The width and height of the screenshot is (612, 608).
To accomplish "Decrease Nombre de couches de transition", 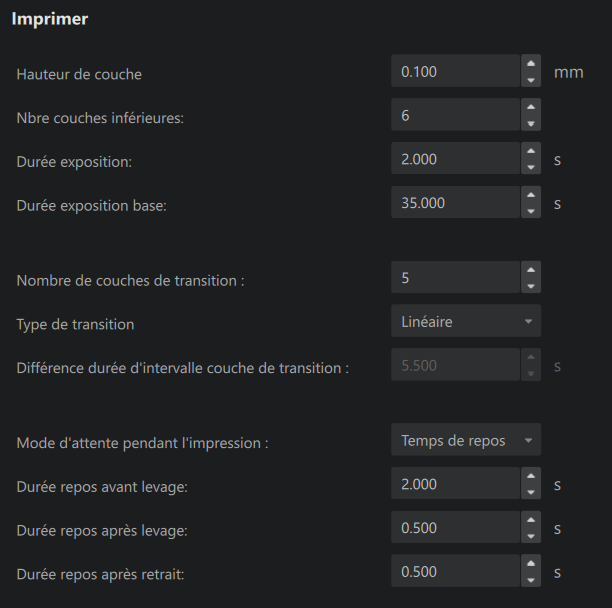I will (531, 286).
